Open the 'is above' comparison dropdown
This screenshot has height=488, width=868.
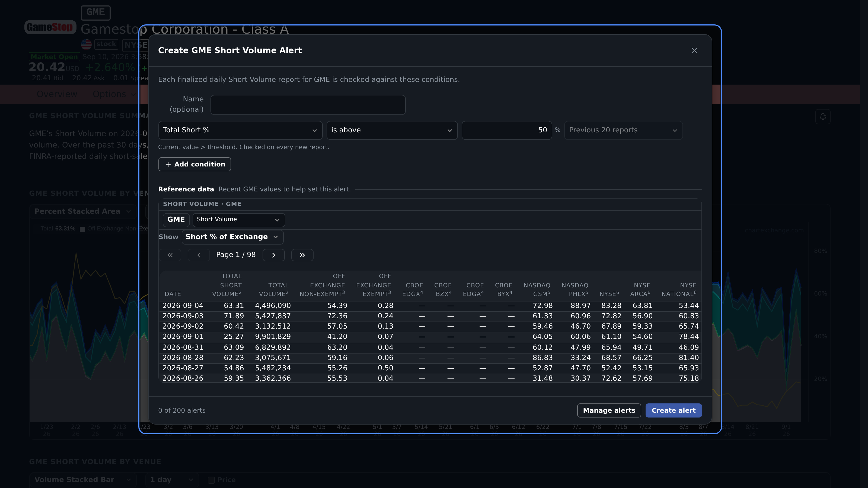pos(392,130)
